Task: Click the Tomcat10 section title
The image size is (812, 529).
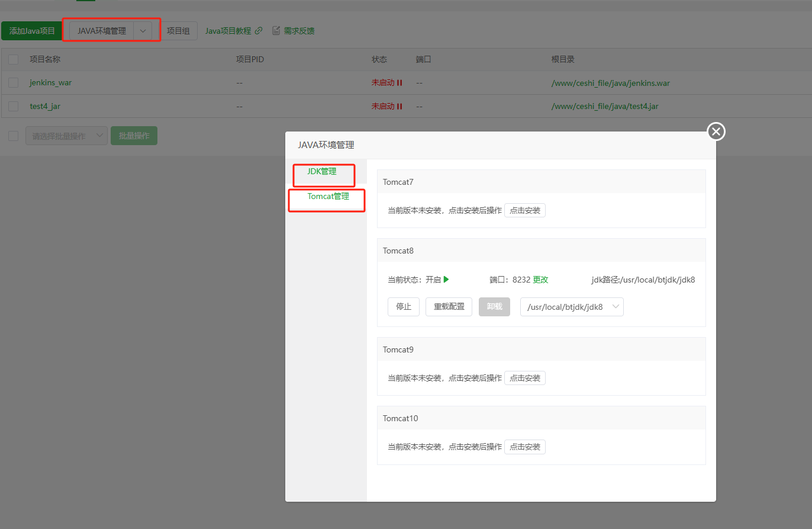Action: (401, 418)
